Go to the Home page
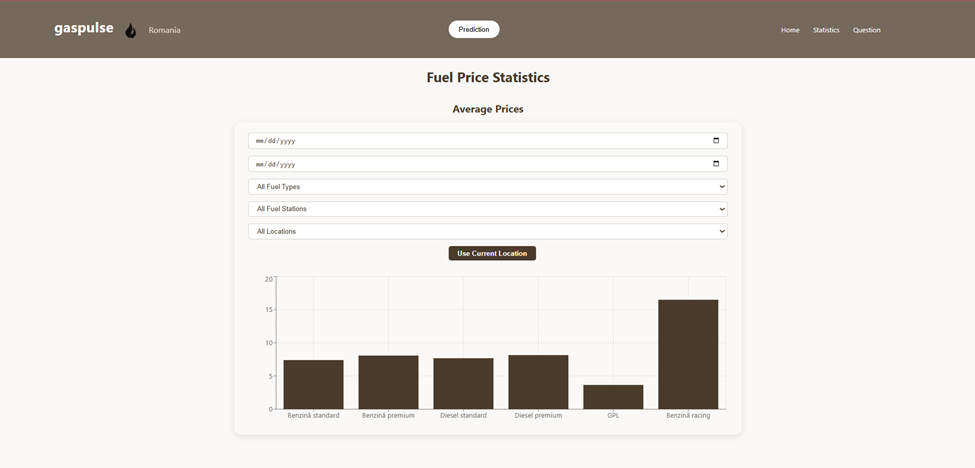 [790, 30]
